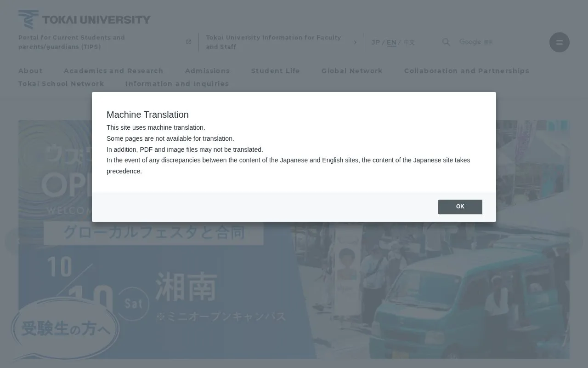Open the hamburger menu button
Screen dimensions: 588x368
coord(559,42)
